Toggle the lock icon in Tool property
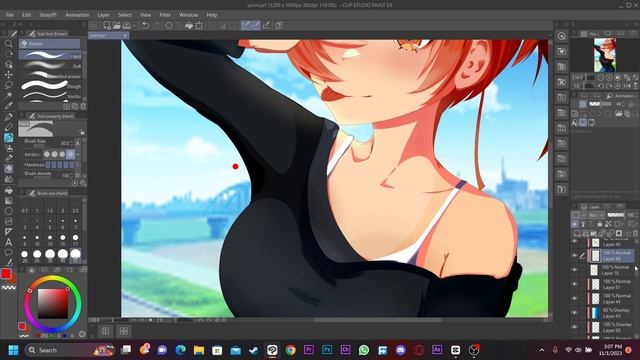Image resolution: width=640 pixels, height=360 pixels. pyautogui.click(x=82, y=132)
